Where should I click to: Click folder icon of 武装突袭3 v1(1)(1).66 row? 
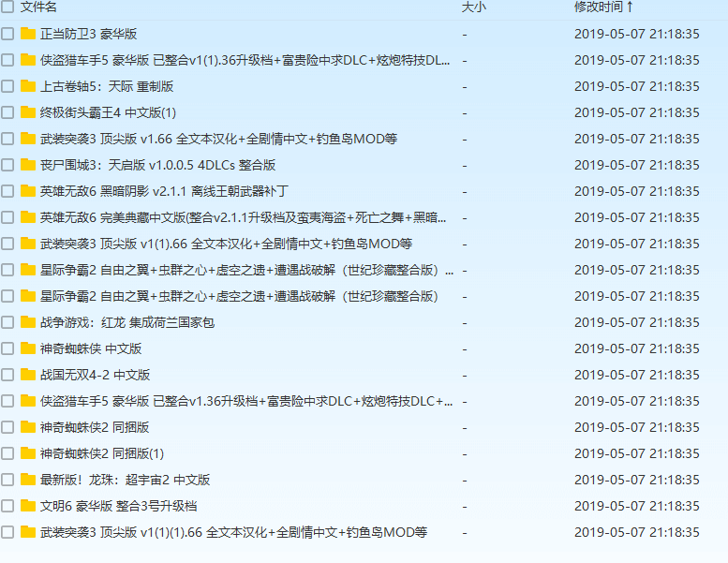click(28, 532)
